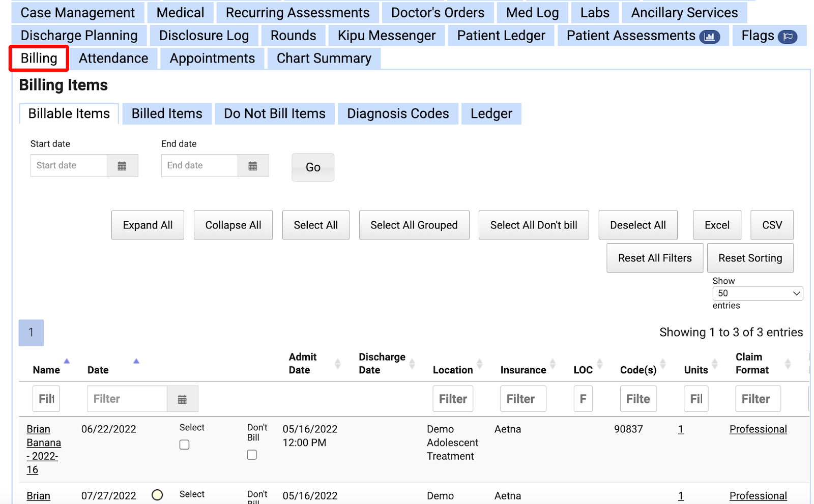The width and height of the screenshot is (814, 504).
Task: Check Don't Bill box for 06/22/2022 entry
Action: click(x=252, y=455)
